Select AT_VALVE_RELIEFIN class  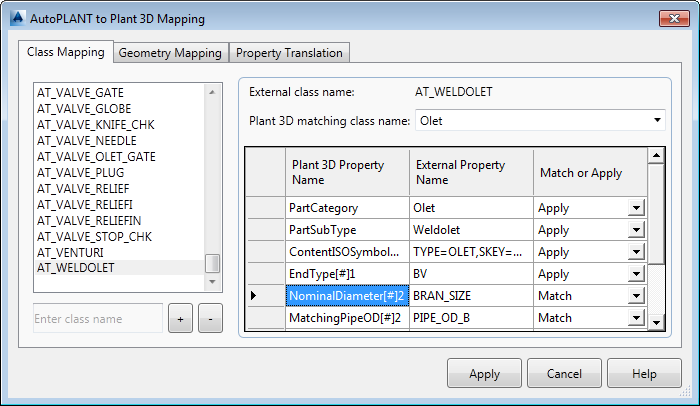pyautogui.click(x=119, y=221)
